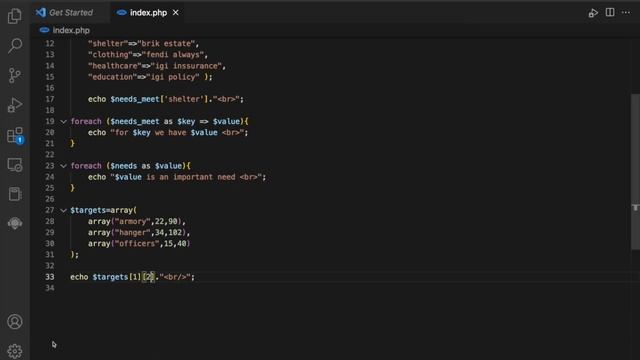This screenshot has height=360, width=640.
Task: Click line number 12 in the gutter
Action: pyautogui.click(x=49, y=43)
